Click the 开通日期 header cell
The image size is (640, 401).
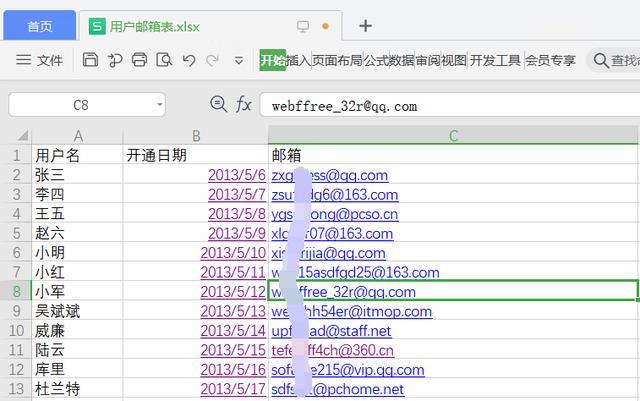[196, 155]
